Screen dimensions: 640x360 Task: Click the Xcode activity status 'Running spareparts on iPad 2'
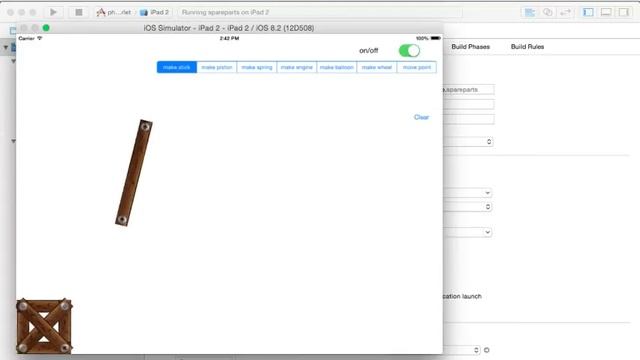225,12
